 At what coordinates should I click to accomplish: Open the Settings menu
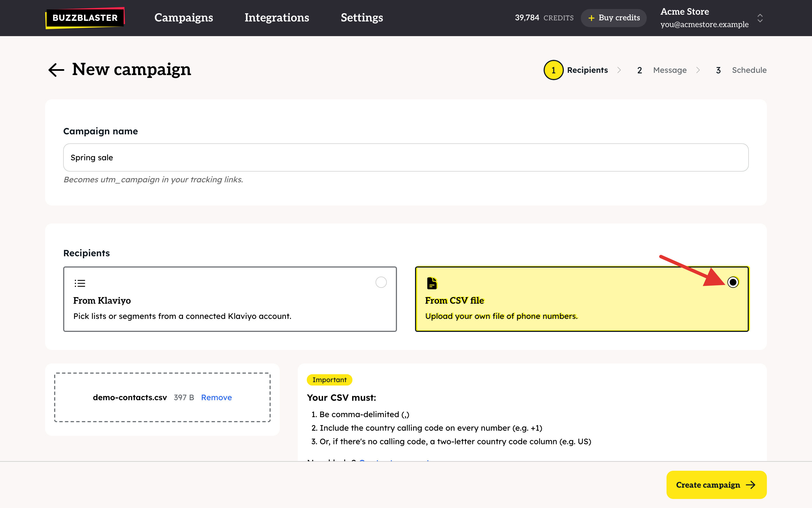tap(362, 17)
